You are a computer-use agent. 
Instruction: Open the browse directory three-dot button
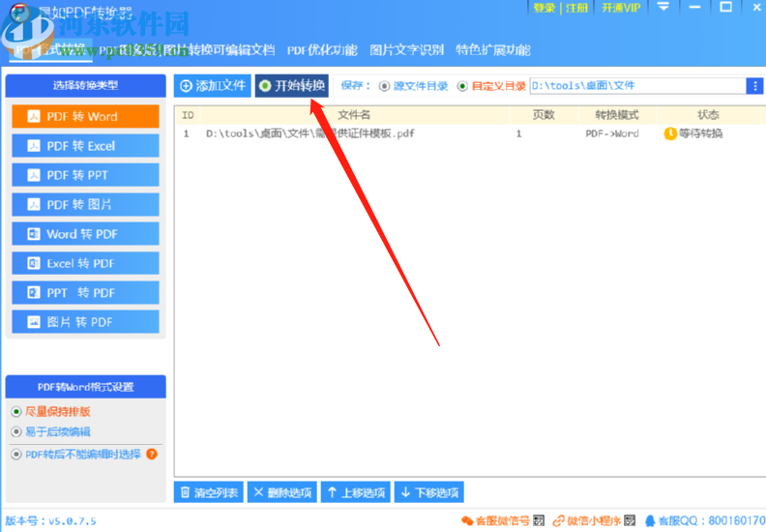coord(754,86)
